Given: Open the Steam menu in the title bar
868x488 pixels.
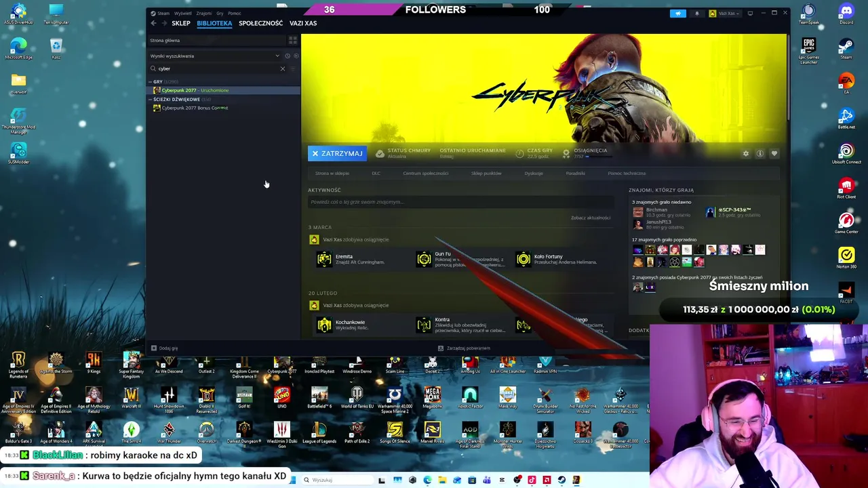Looking at the screenshot, I should [x=163, y=13].
